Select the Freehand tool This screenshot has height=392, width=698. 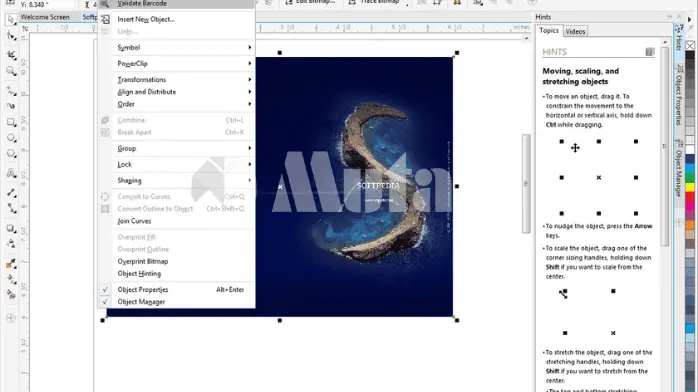11,91
